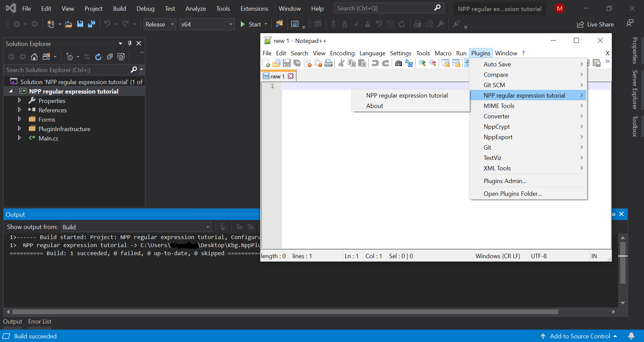Click the Print icon in Notepad++ toolbar
The height and width of the screenshot is (342, 644).
[329, 63]
